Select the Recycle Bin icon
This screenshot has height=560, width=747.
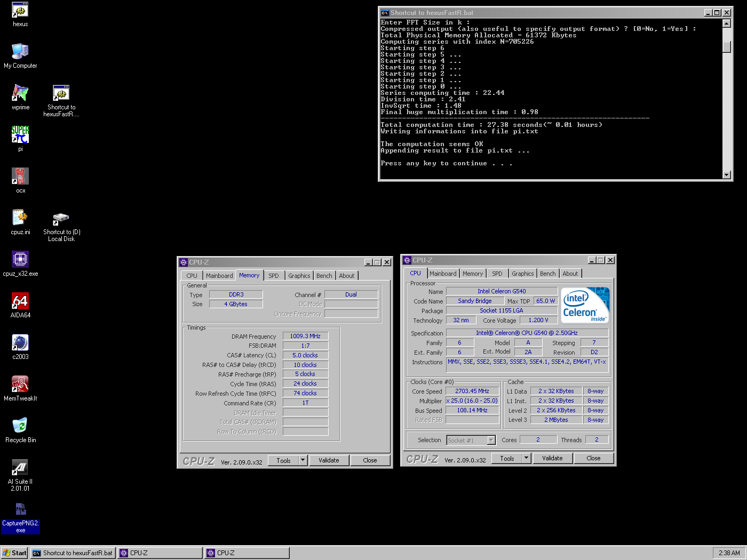click(20, 430)
